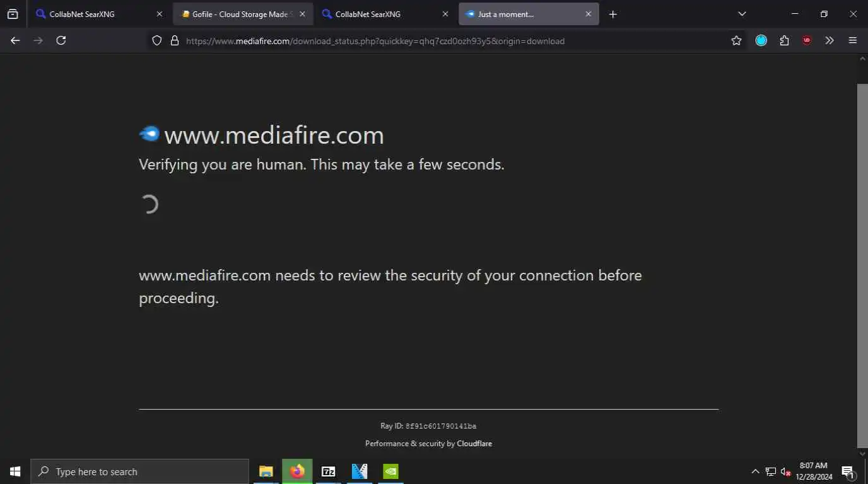Select the Just a moment tab

[529, 14]
